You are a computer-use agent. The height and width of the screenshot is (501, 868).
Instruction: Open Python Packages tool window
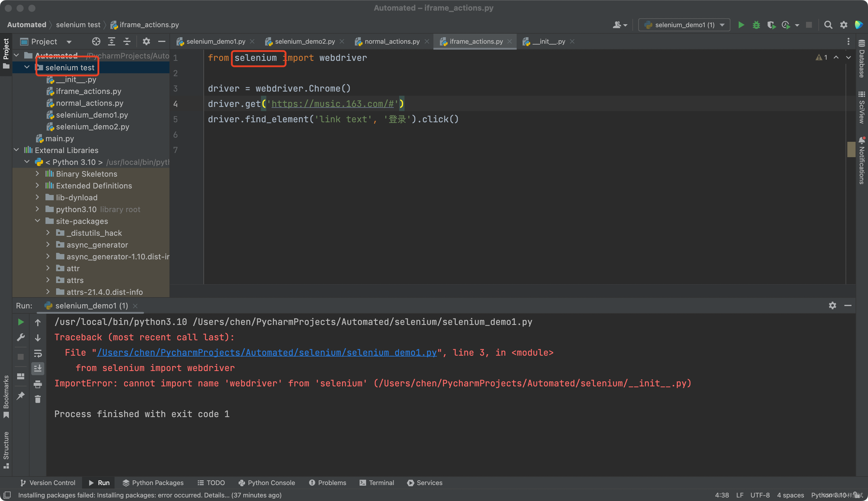click(153, 483)
